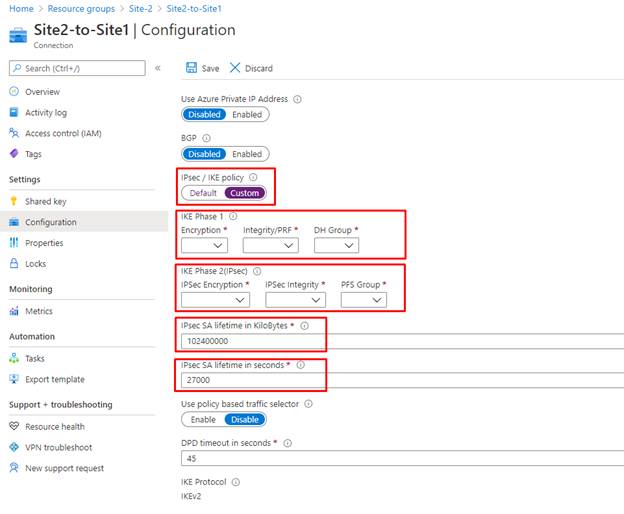Open VPN troubleshoot menu item
Image resolution: width=624 pixels, height=514 pixels.
click(x=58, y=447)
